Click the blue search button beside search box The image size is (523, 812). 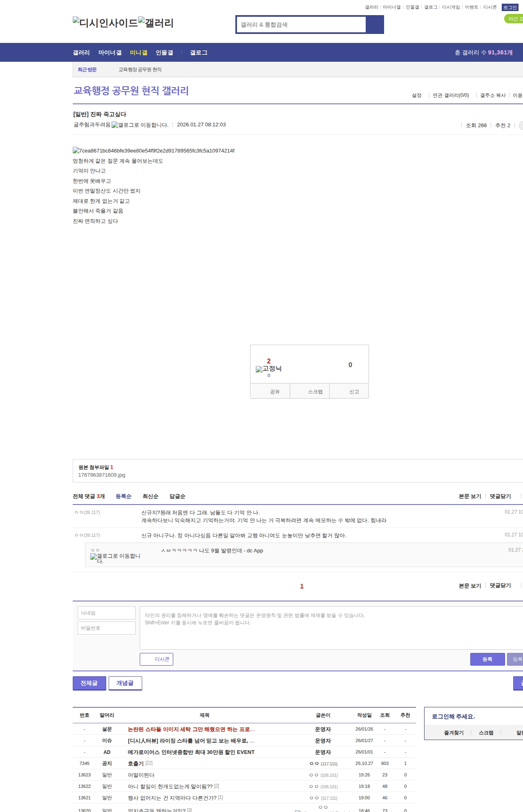[x=375, y=25]
